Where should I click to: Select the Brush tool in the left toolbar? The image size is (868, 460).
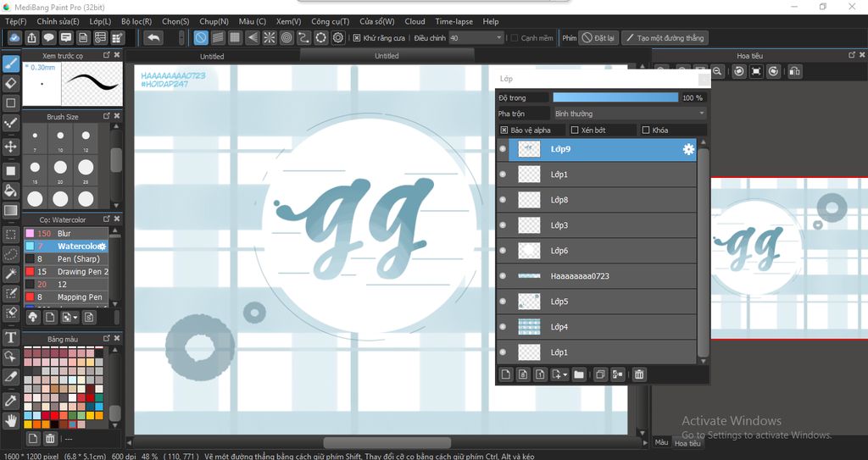tap(10, 64)
